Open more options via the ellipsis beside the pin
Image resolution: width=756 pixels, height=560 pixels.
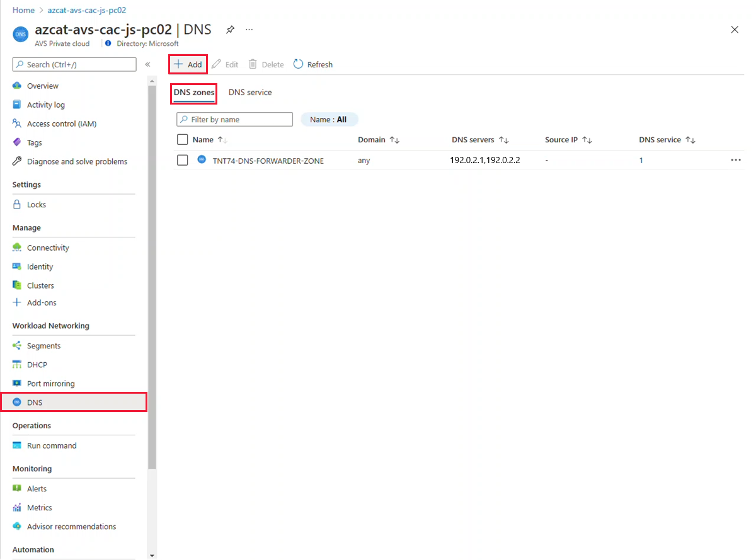249,29
